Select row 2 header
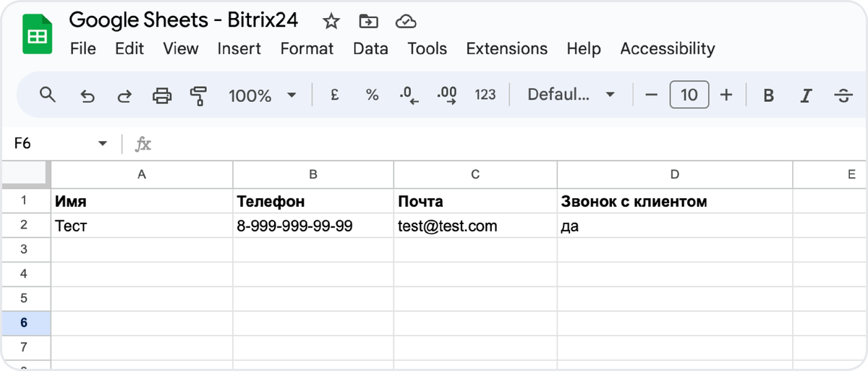Screen dimensions: 868x371 pos(24,225)
